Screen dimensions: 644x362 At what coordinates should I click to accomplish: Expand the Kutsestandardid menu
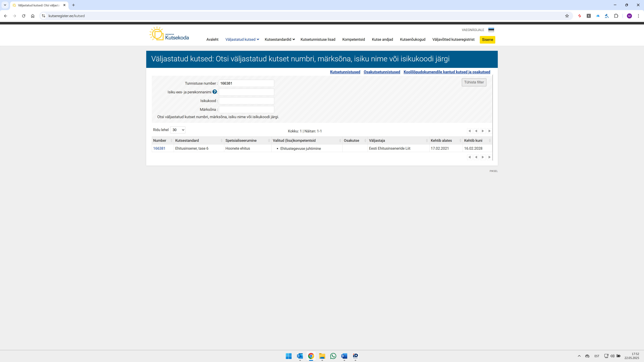[x=280, y=40]
